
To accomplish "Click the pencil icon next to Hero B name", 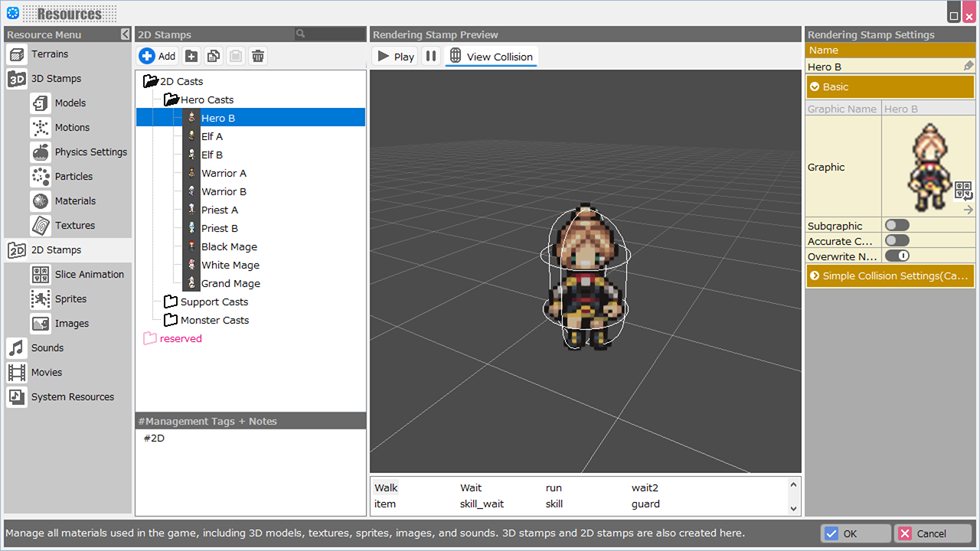I will click(x=969, y=67).
